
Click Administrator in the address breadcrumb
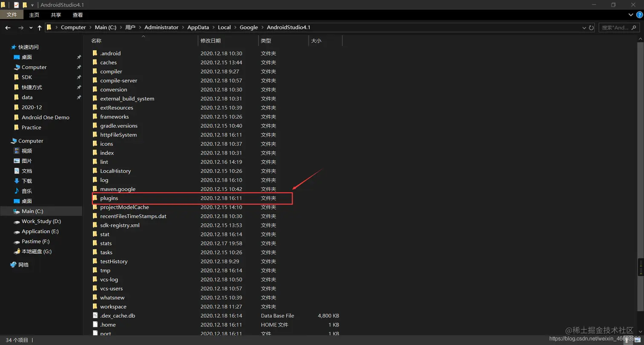(x=161, y=27)
